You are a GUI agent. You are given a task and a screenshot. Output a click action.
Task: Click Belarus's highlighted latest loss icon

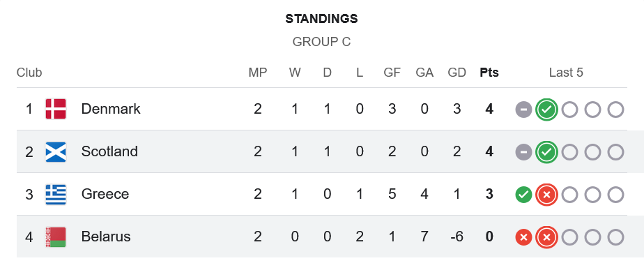(x=546, y=237)
